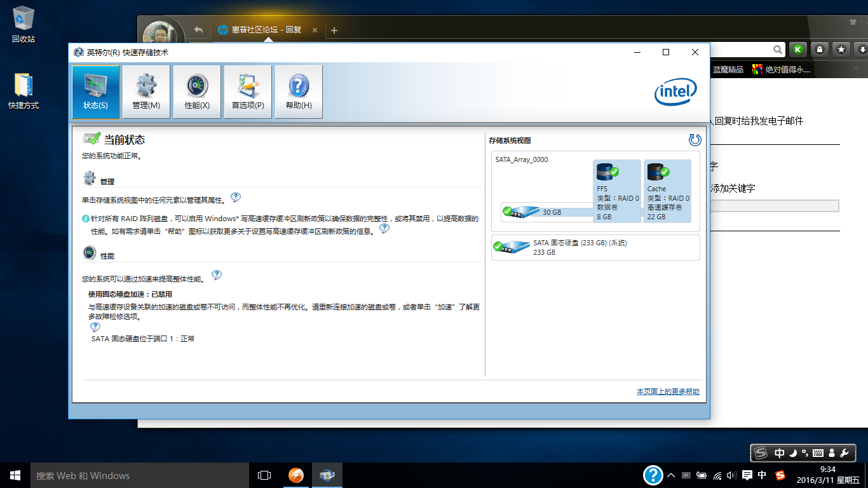
Task: Refresh the storage system view
Action: click(x=695, y=140)
